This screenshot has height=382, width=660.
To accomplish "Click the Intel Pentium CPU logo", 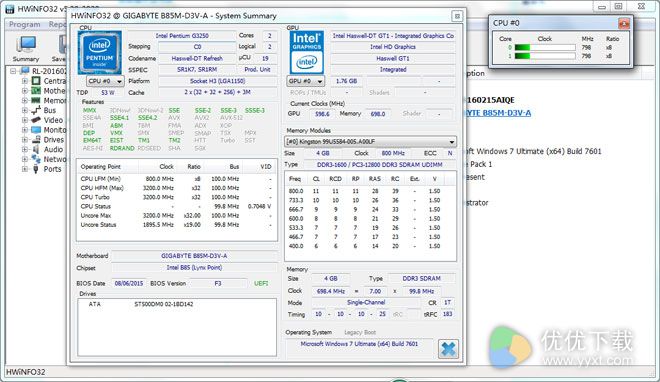I will pyautogui.click(x=100, y=53).
